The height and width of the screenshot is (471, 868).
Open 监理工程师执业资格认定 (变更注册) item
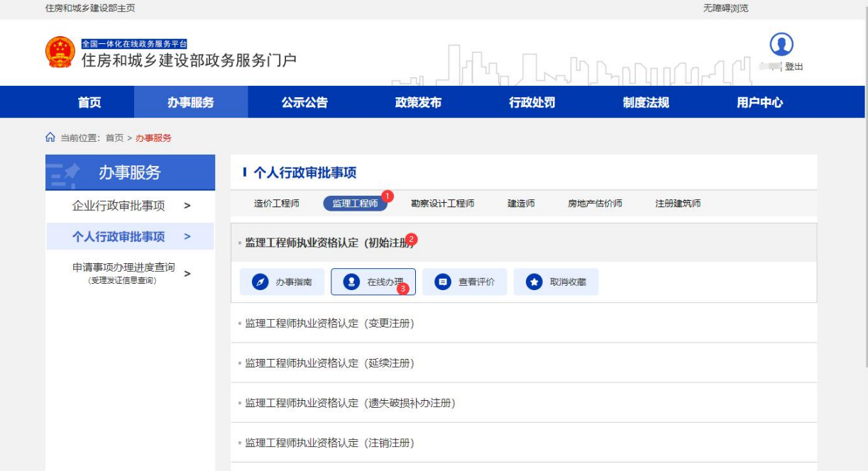[x=329, y=323]
